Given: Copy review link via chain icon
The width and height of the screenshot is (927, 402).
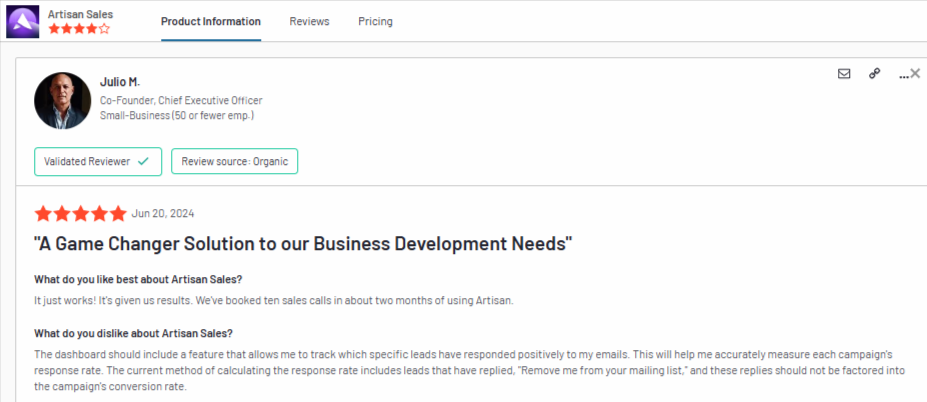Looking at the screenshot, I should click(x=874, y=73).
